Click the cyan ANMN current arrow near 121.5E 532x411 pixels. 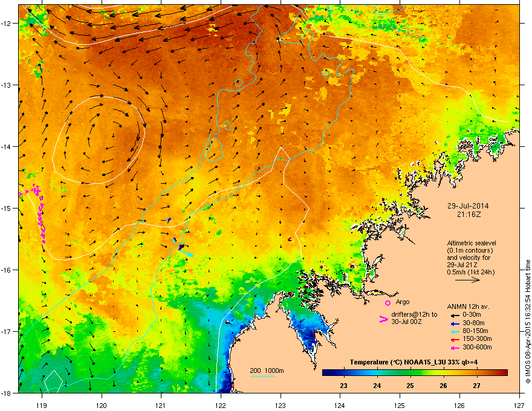point(186,253)
